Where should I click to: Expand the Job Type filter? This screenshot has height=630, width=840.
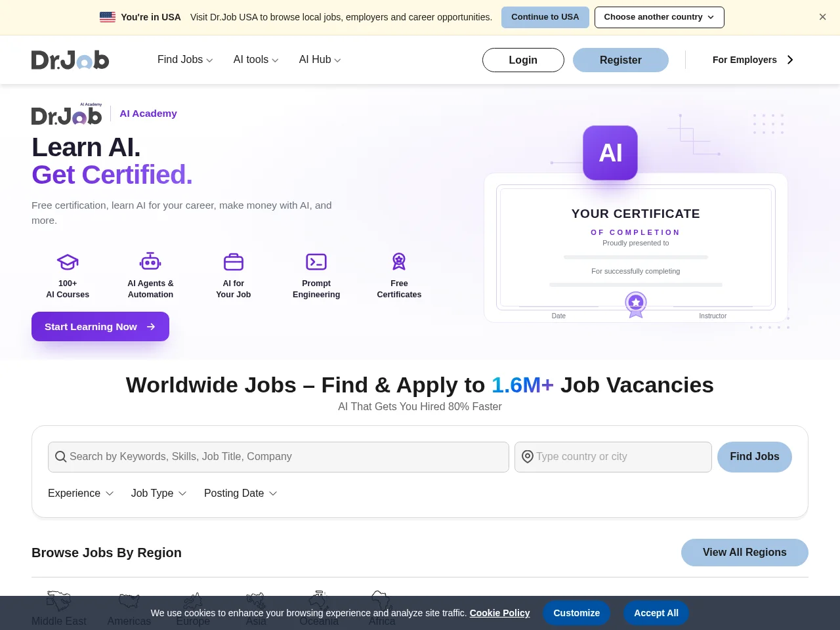click(159, 493)
